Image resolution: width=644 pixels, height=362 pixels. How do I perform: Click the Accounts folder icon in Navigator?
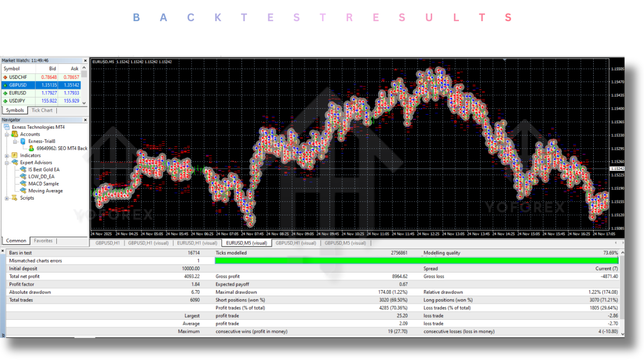[x=15, y=134]
